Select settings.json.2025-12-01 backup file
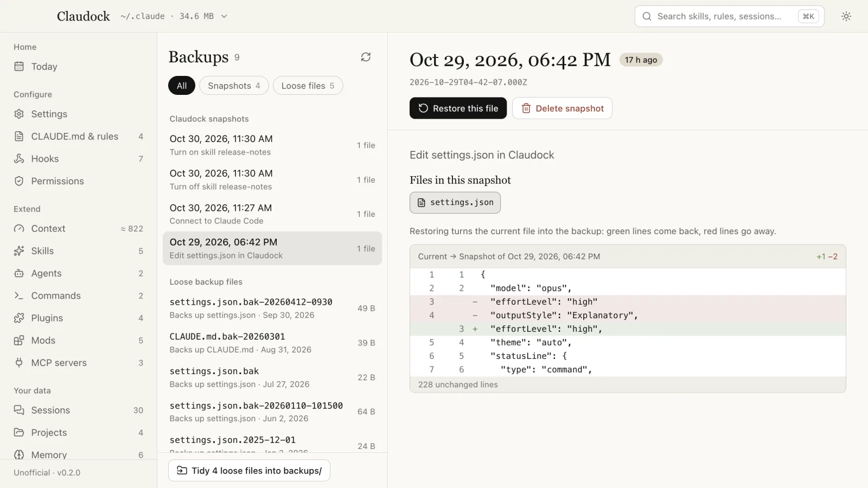The height and width of the screenshot is (488, 868). (272, 441)
